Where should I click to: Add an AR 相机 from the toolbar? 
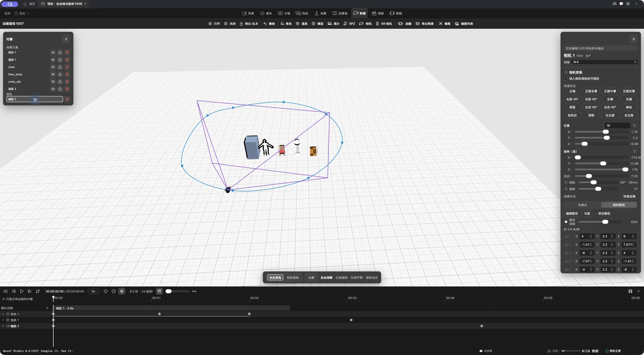[x=384, y=24]
